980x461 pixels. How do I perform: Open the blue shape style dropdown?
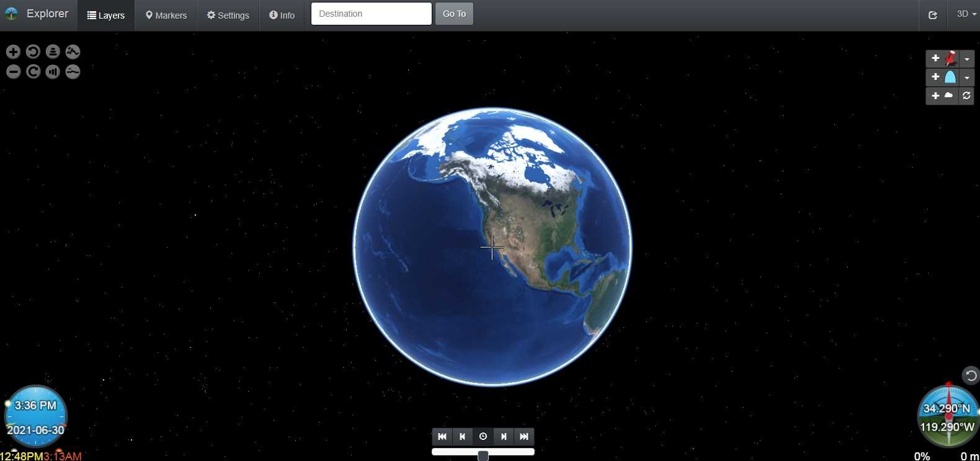[x=966, y=77]
